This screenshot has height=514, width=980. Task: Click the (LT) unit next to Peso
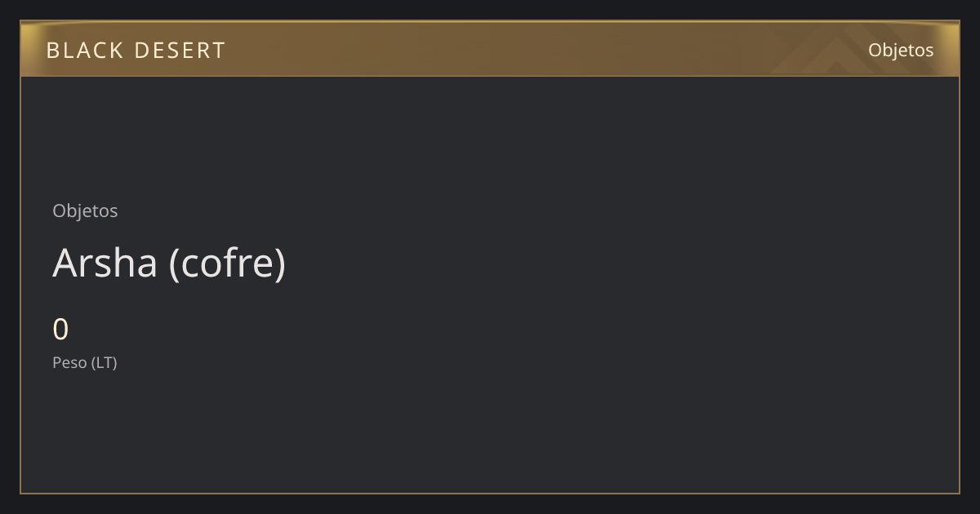105,362
